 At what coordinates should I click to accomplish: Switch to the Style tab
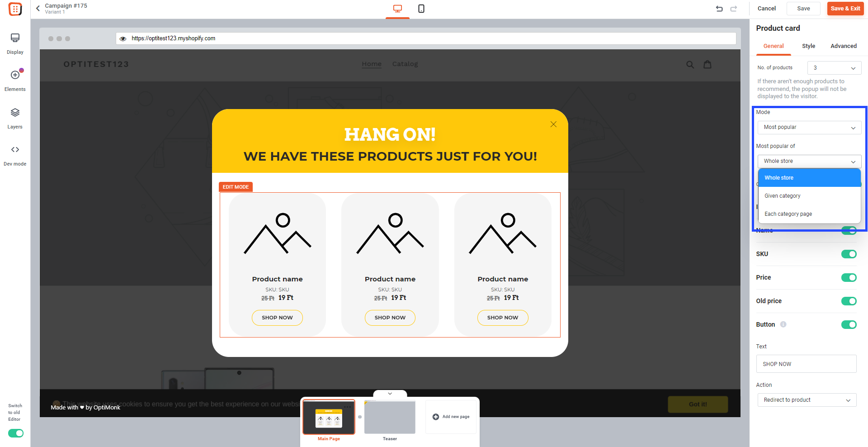click(x=808, y=46)
